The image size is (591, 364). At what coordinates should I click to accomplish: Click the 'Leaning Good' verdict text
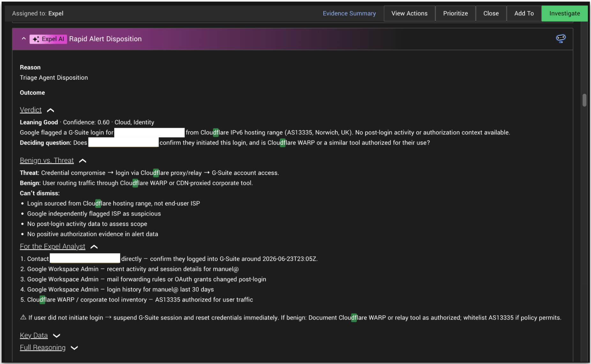tap(39, 122)
